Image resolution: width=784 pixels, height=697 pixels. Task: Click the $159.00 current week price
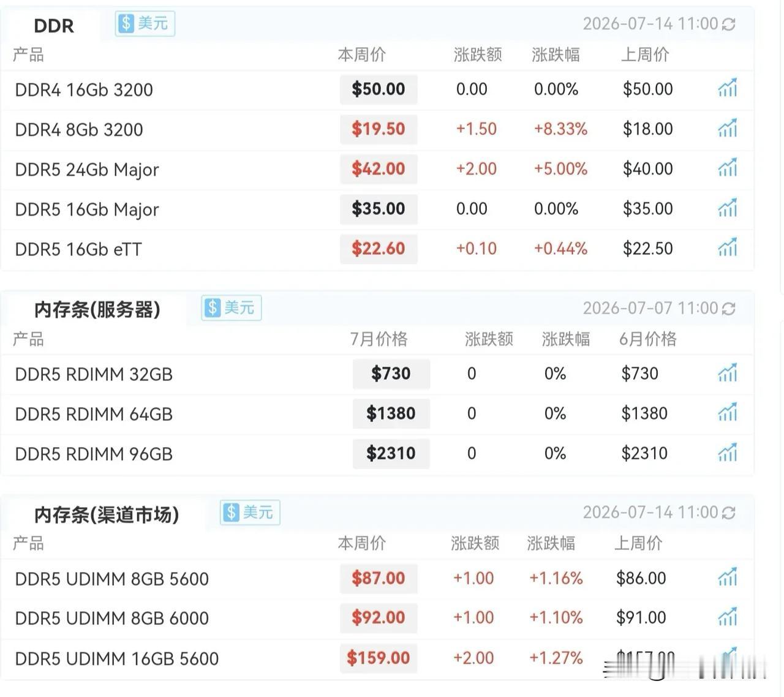point(379,658)
